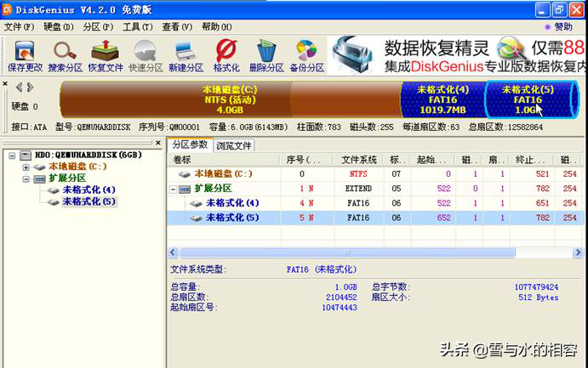Go to previous disk with left arrow
The height and width of the screenshot is (368, 588).
pos(19,88)
